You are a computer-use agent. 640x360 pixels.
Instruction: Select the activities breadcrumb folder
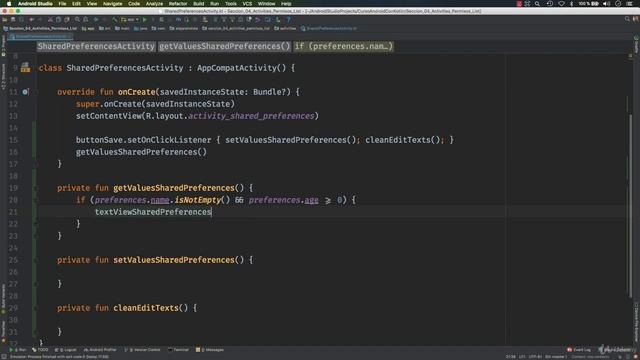tap(286, 29)
